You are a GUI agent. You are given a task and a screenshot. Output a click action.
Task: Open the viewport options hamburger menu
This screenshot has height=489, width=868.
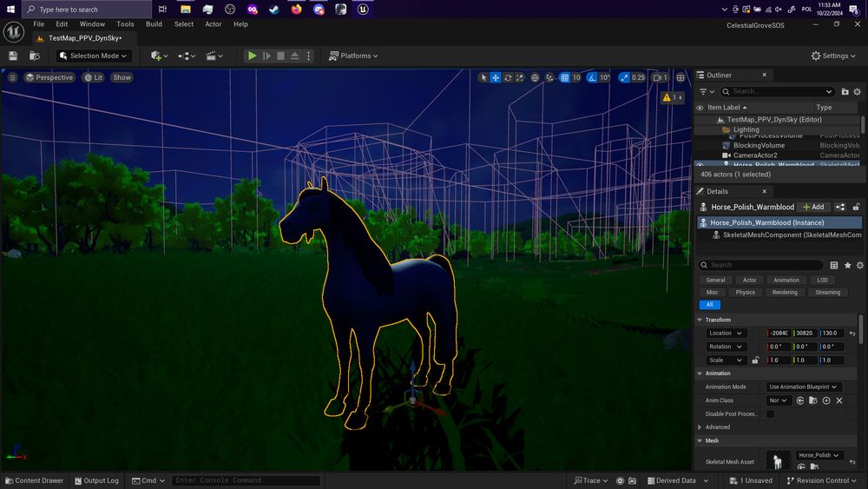pos(12,77)
